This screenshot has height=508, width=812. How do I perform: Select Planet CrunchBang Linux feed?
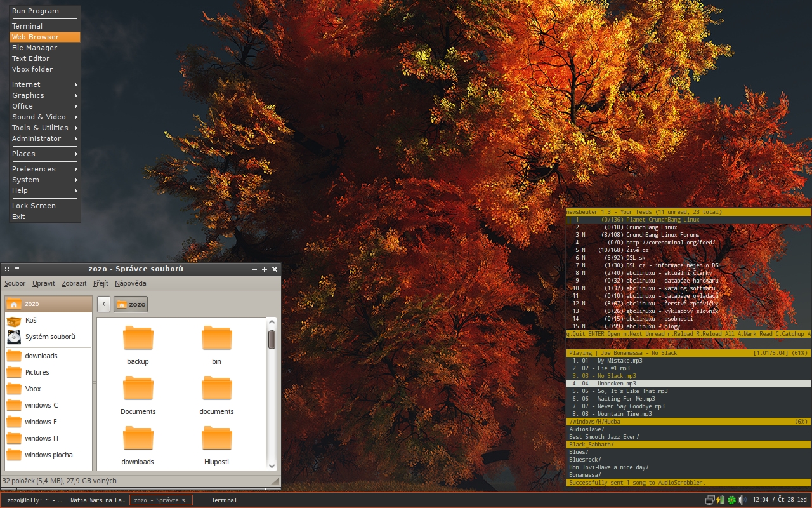[x=688, y=220]
